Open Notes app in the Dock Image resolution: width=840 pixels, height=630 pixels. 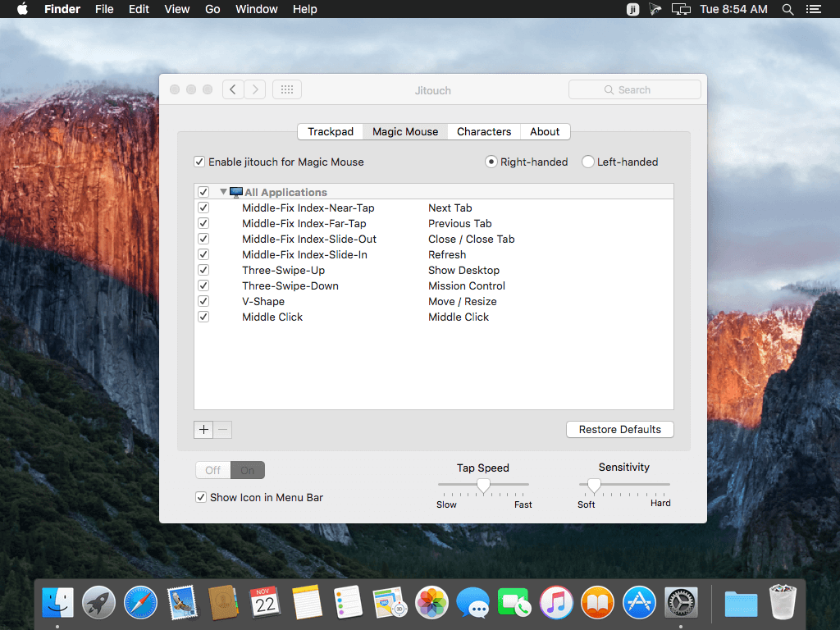click(307, 602)
